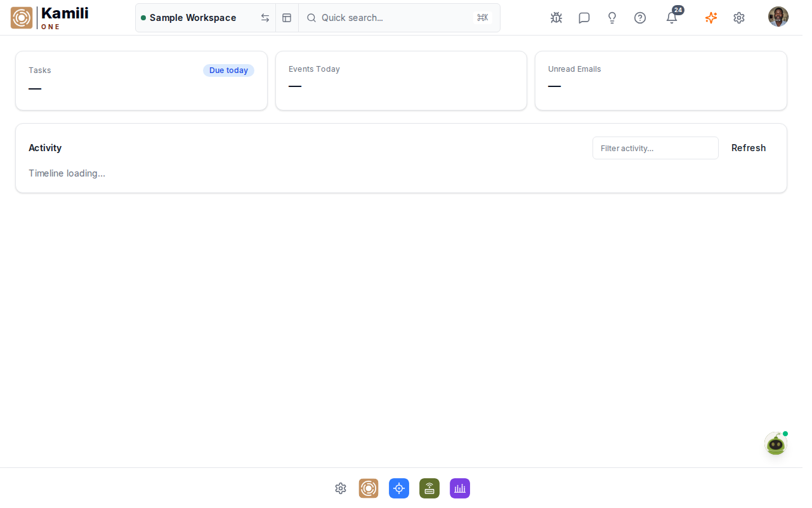Click the workspace switch arrows icon

pyautogui.click(x=265, y=18)
